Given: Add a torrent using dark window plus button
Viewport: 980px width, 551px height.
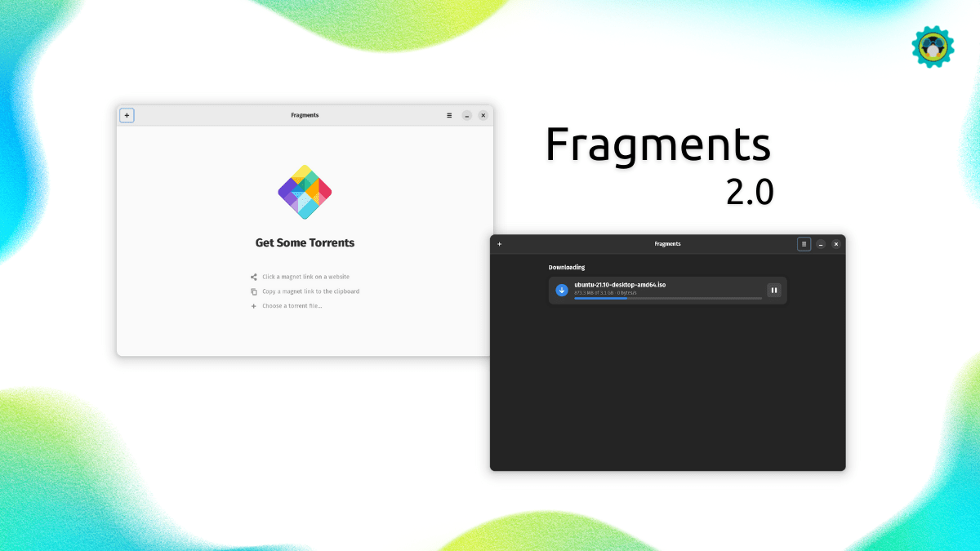Looking at the screenshot, I should [500, 244].
